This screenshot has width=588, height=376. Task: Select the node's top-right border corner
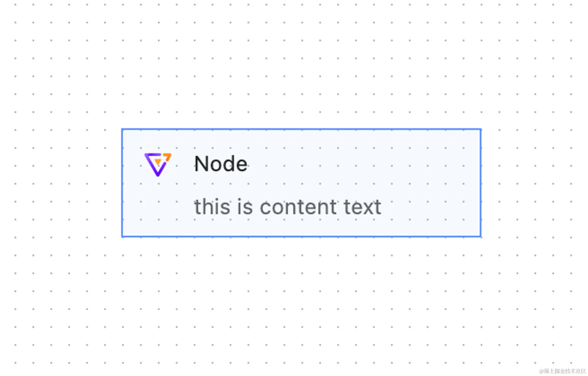click(x=481, y=129)
